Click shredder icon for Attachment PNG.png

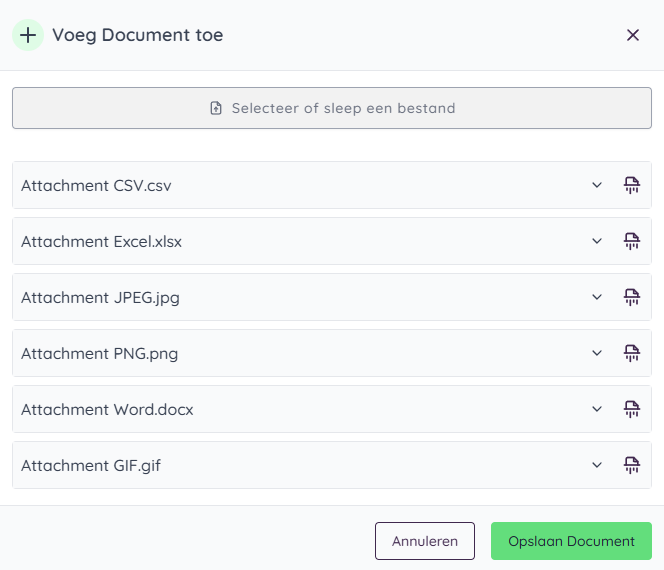[631, 353]
